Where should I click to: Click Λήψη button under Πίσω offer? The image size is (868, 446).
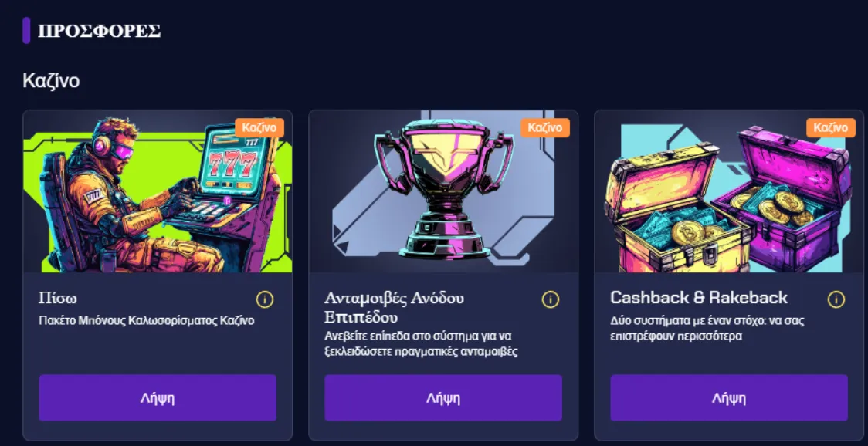click(158, 398)
